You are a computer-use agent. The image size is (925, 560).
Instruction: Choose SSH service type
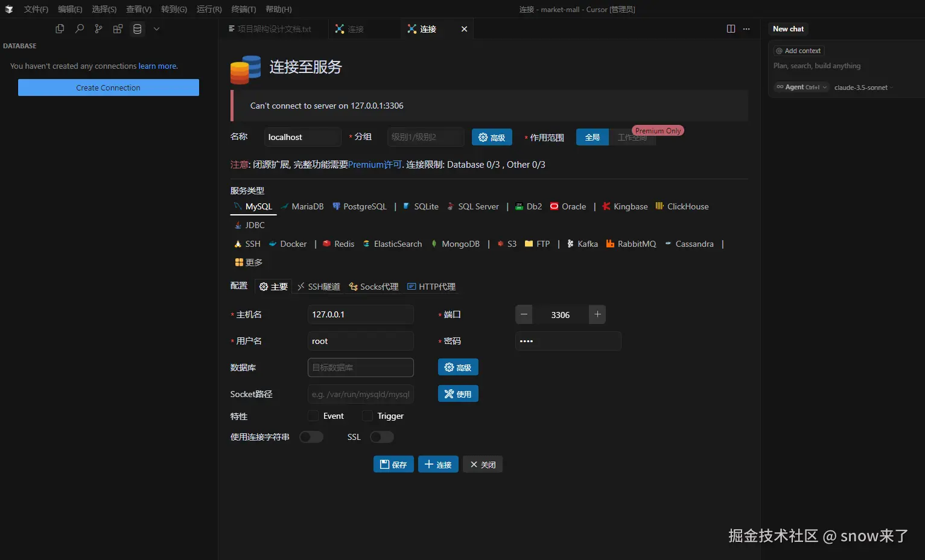pyautogui.click(x=247, y=244)
